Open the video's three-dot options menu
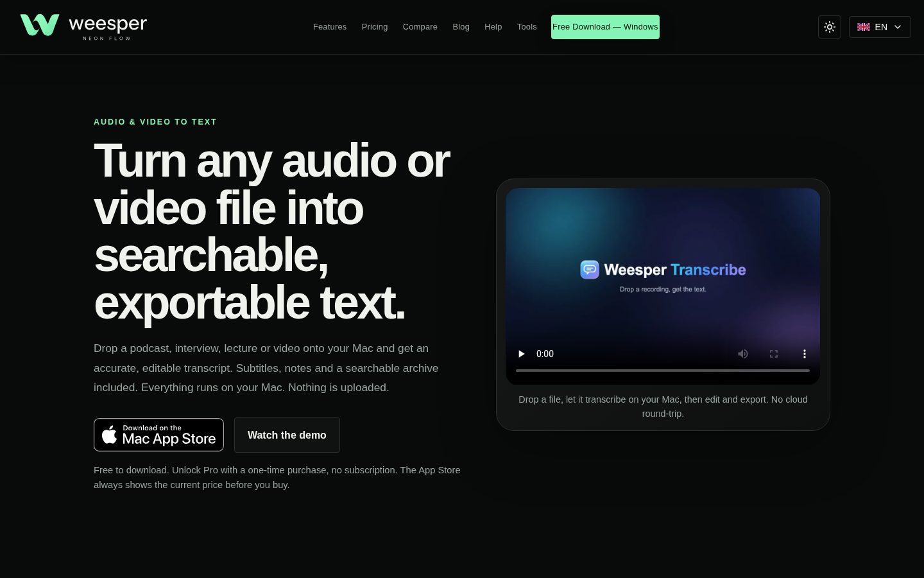The width and height of the screenshot is (924, 578). [x=805, y=354]
